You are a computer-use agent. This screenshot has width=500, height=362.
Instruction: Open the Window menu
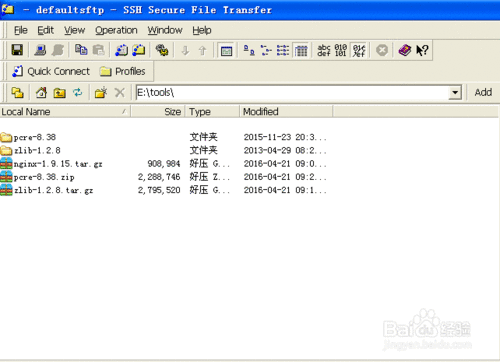165,30
